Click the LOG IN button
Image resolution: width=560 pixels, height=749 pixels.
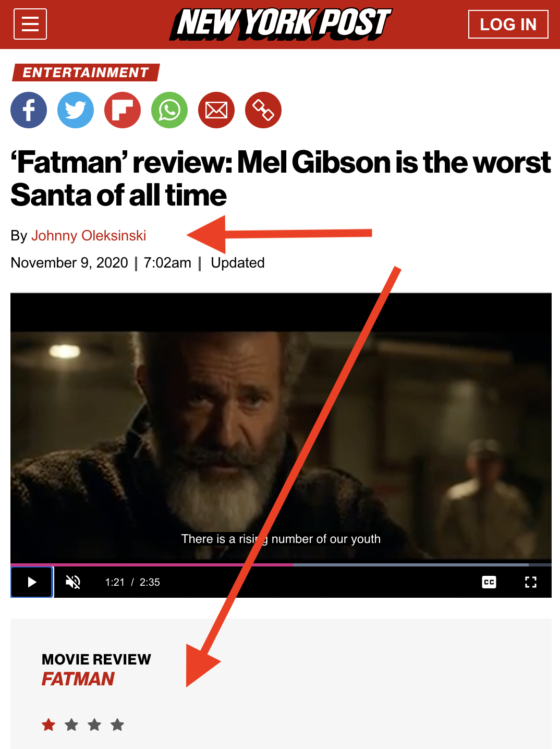(508, 24)
